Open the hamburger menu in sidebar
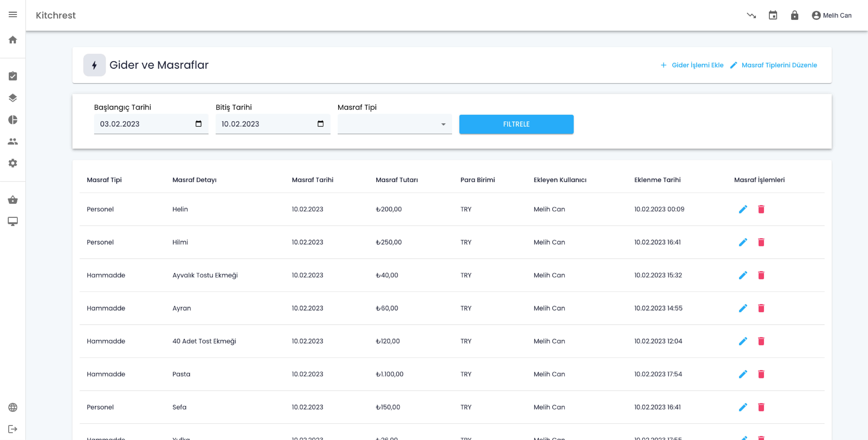This screenshot has height=440, width=868. tap(13, 14)
